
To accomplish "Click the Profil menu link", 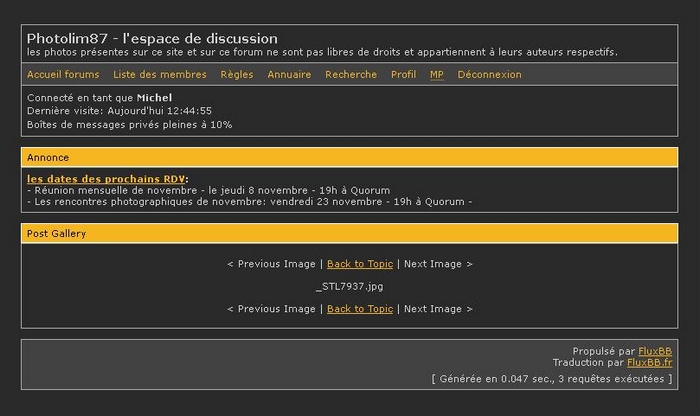I will [x=403, y=75].
